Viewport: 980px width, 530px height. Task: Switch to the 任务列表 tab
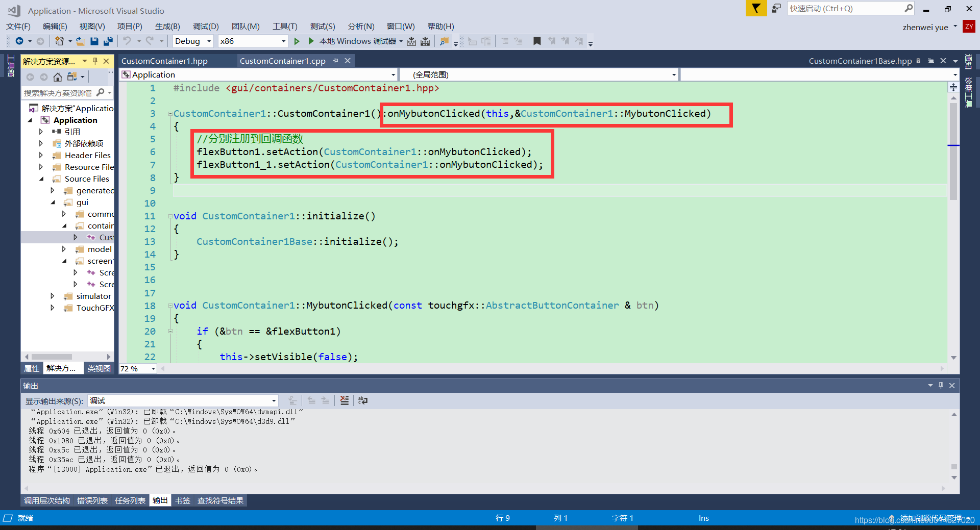tap(130, 500)
